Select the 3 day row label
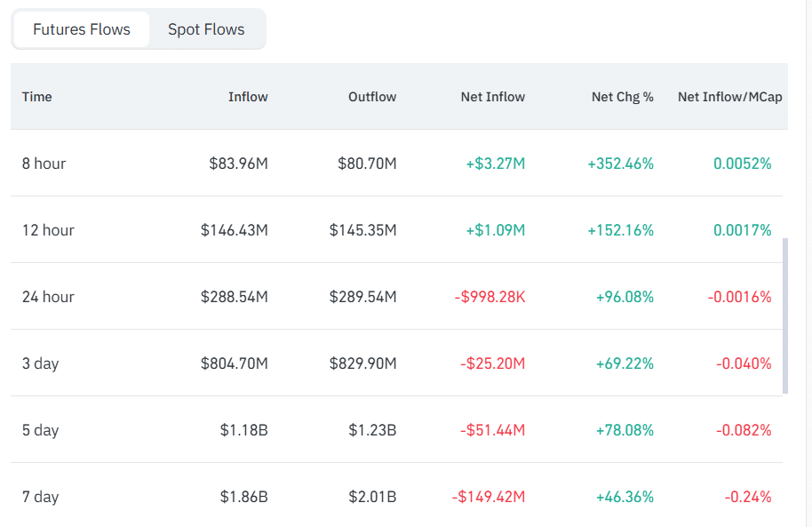This screenshot has height=527, width=812. click(x=40, y=363)
